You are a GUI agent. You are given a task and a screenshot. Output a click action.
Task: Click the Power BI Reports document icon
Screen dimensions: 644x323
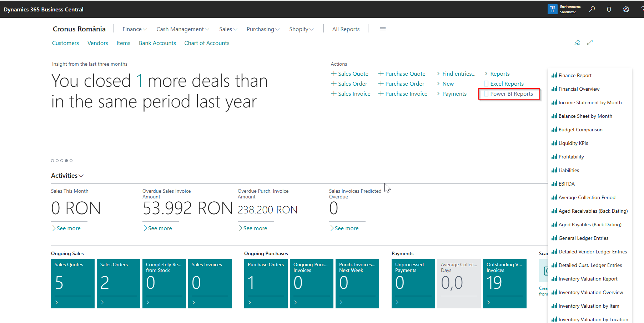click(486, 94)
